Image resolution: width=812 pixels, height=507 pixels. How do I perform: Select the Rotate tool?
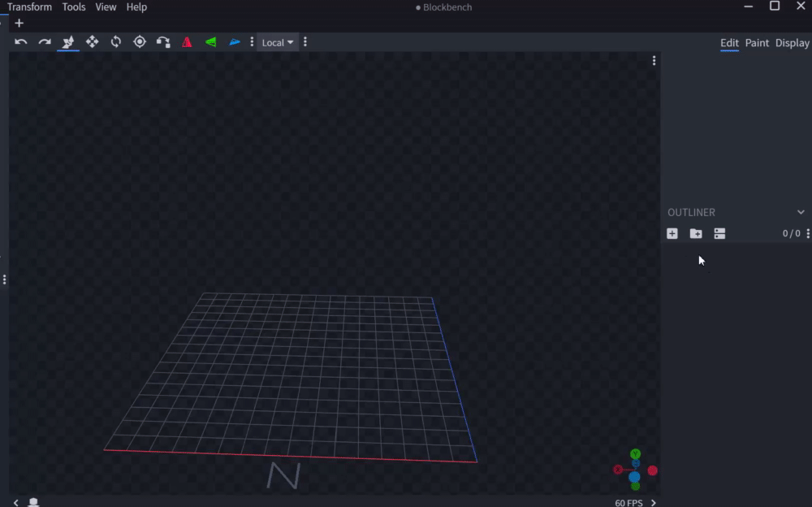click(x=116, y=42)
